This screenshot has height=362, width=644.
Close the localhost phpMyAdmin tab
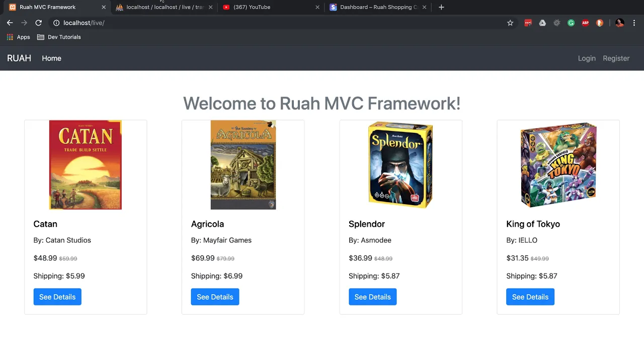point(210,7)
